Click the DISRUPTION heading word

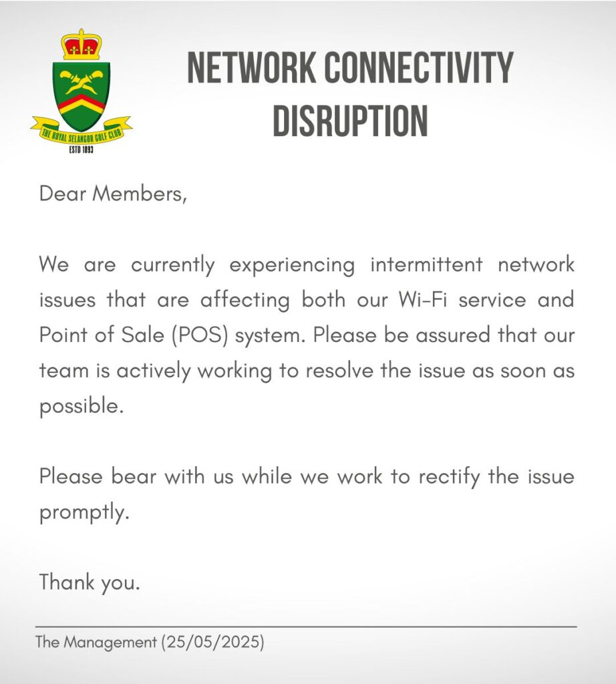(x=350, y=120)
